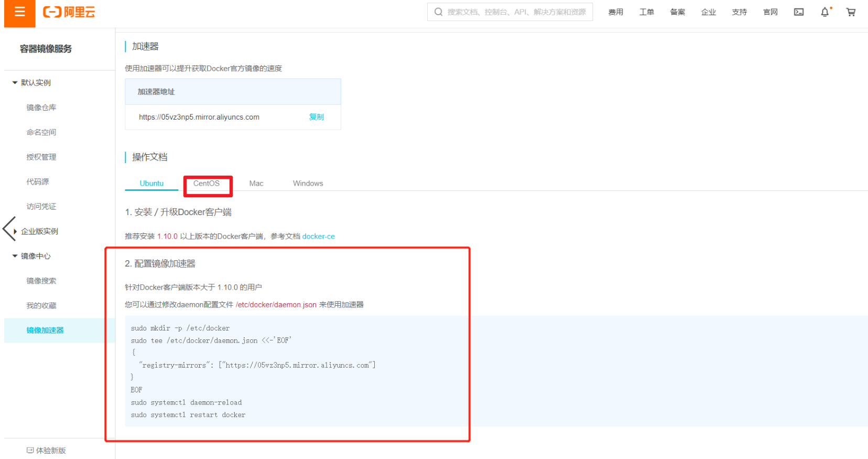
Task: Click the 'sudo systemctl daemon-reload' line
Action: [186, 402]
